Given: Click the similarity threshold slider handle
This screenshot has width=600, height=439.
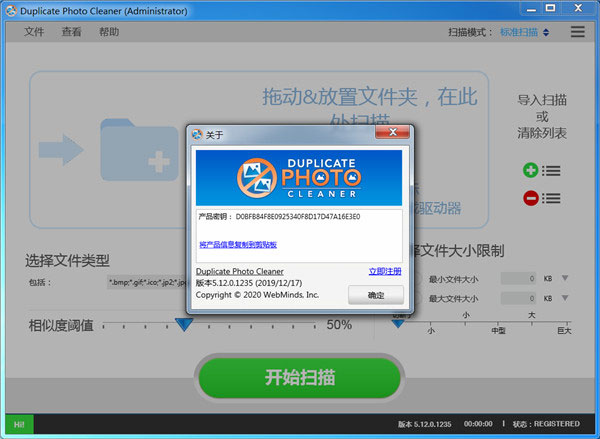Looking at the screenshot, I should (183, 324).
